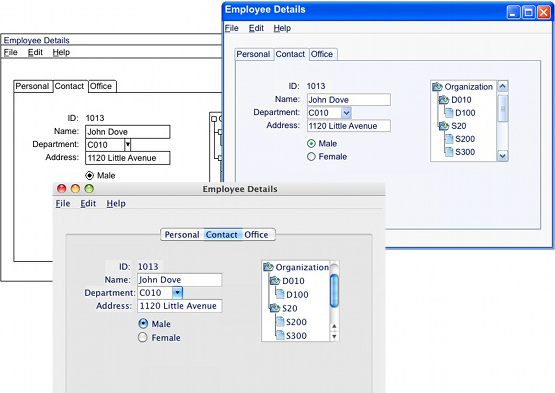
Task: Switch to Office tab in plain wireframe window
Action: [x=102, y=86]
